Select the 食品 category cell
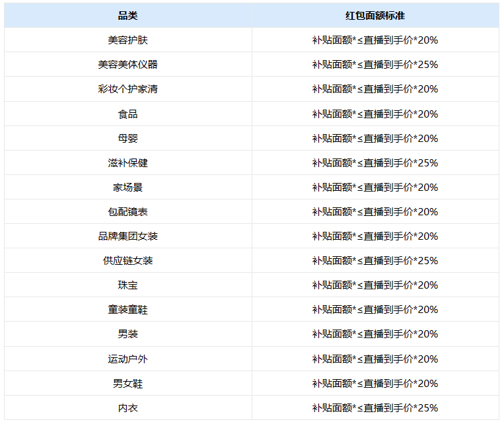 click(x=127, y=114)
